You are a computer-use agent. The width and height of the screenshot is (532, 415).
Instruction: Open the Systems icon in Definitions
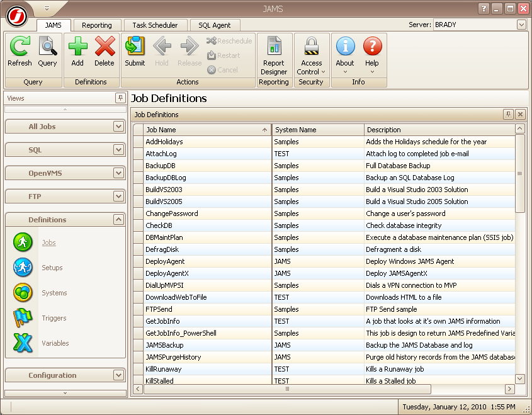[23, 292]
